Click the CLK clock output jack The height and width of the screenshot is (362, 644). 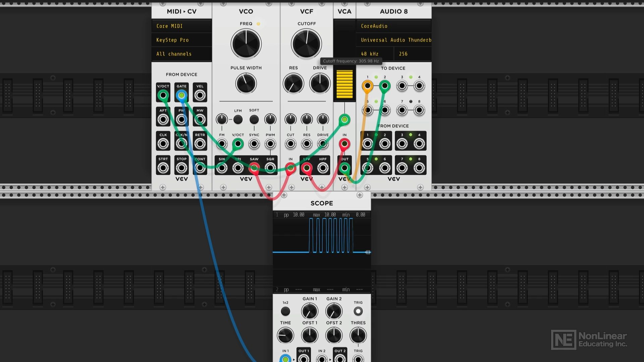163,144
